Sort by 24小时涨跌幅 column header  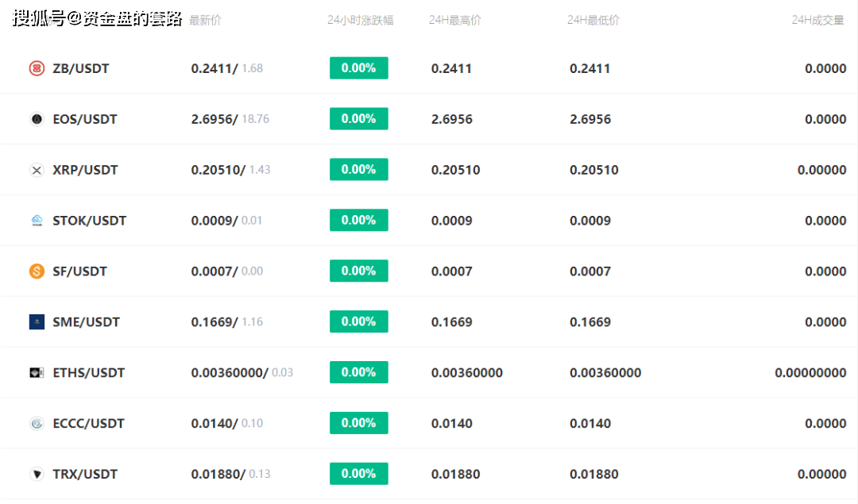[x=360, y=20]
